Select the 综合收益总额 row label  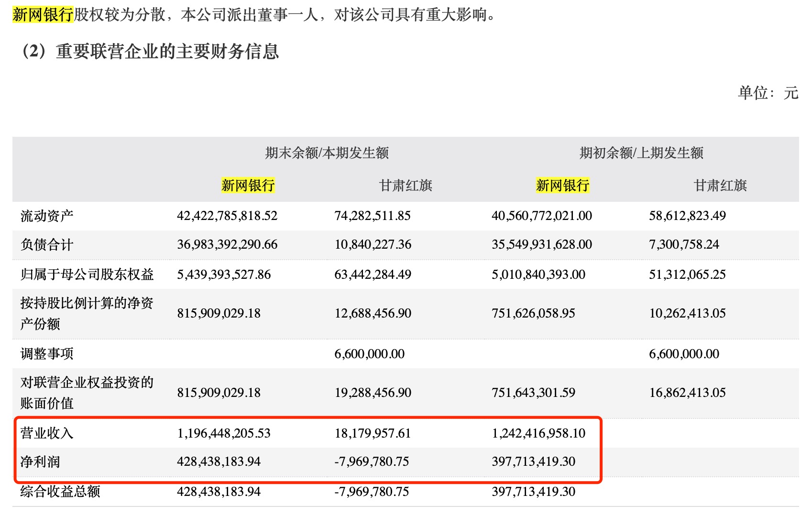60,492
